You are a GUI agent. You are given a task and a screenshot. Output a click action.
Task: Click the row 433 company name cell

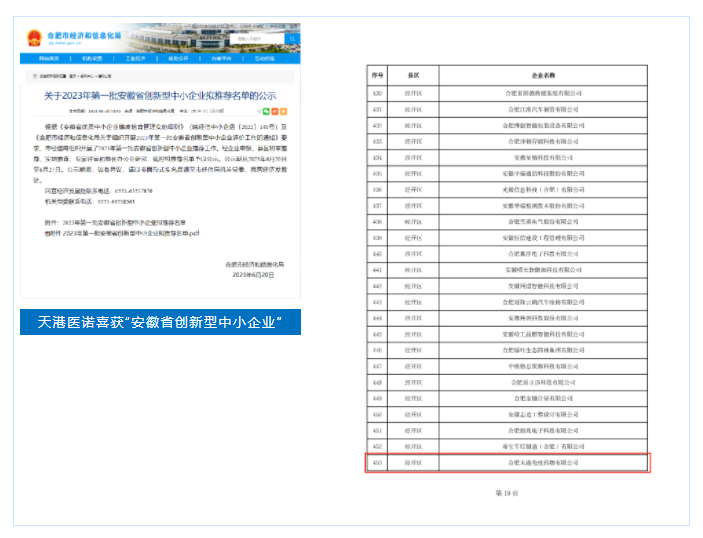click(x=543, y=142)
